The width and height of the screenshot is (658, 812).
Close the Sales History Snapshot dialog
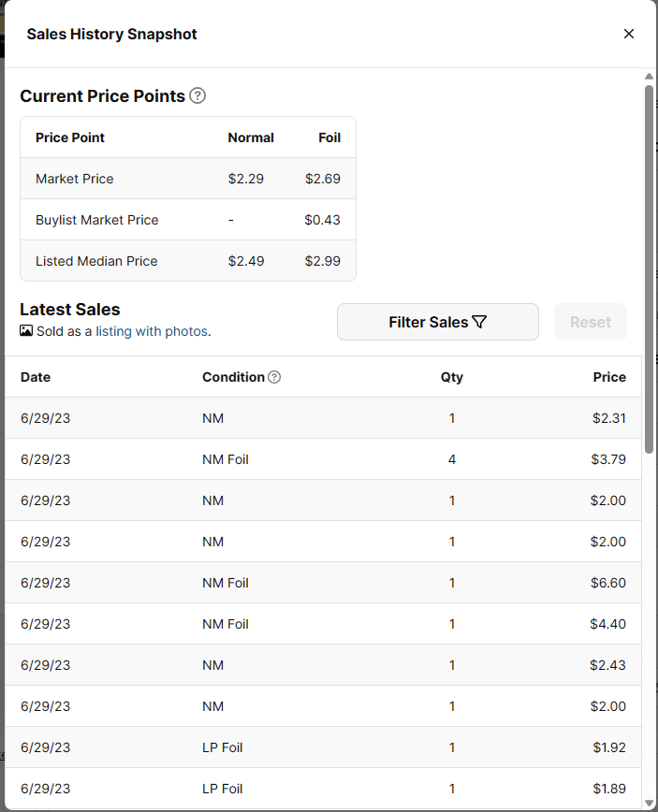(x=629, y=34)
